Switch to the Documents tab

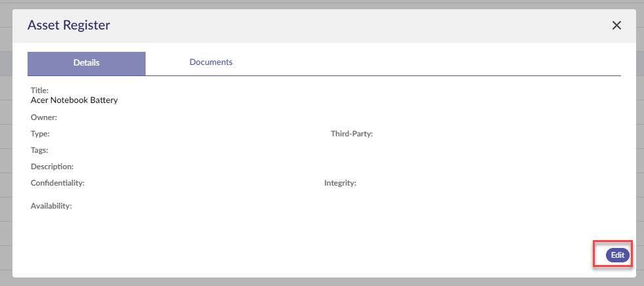point(211,62)
